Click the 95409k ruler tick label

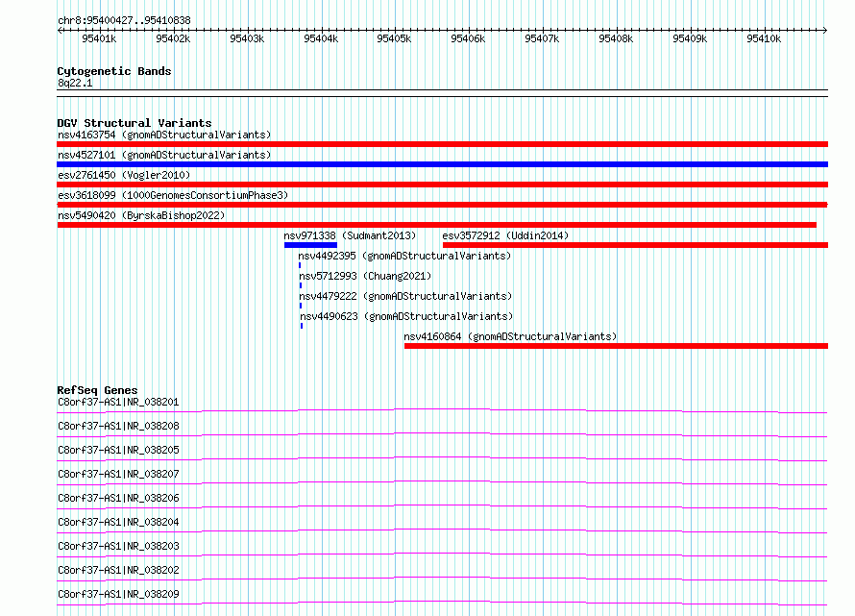click(x=690, y=38)
